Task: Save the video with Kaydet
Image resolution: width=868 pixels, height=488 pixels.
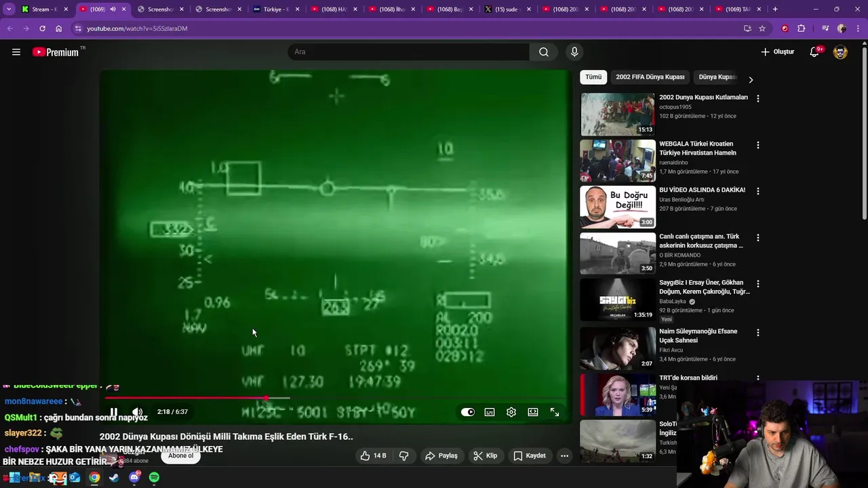Action: pos(530,456)
